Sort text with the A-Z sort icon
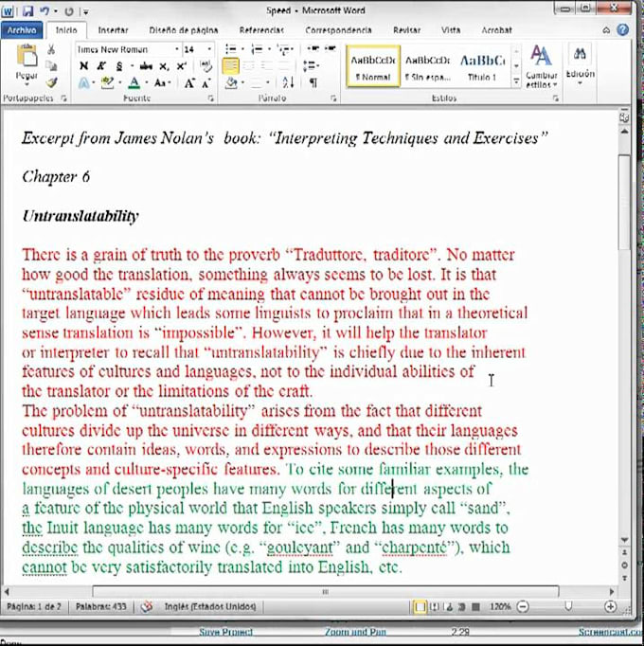Viewport: 644px width, 646px height. pyautogui.click(x=288, y=82)
